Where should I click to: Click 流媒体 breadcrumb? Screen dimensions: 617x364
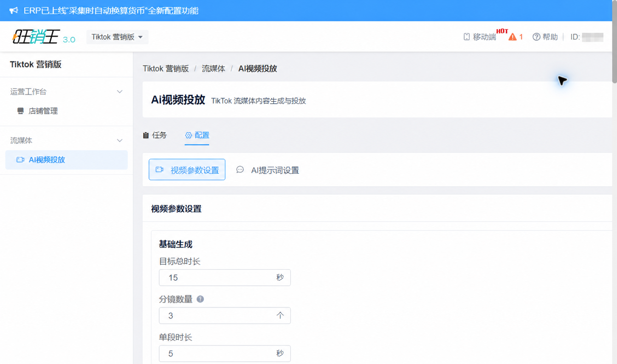pos(213,69)
